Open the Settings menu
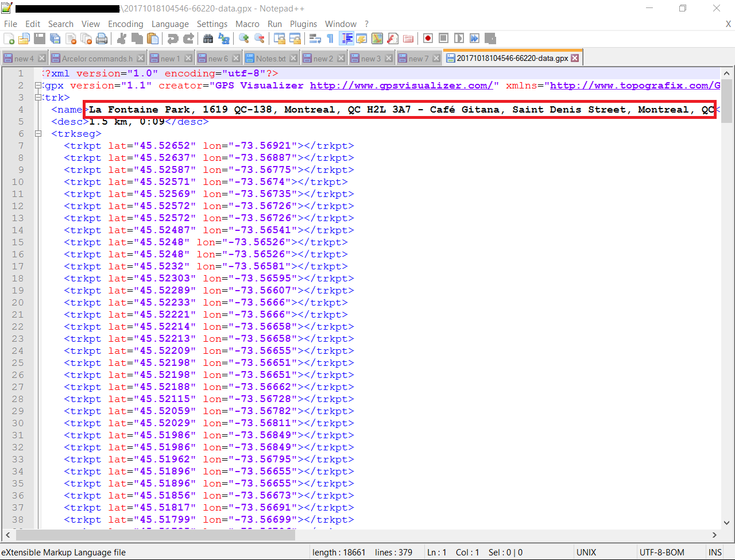Viewport: 735px width, 560px height. (212, 24)
